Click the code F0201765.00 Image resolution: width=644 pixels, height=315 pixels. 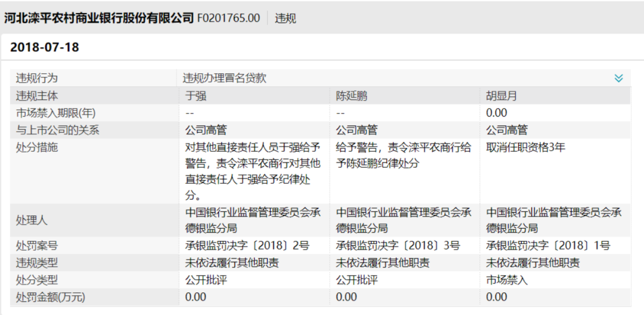tap(229, 18)
